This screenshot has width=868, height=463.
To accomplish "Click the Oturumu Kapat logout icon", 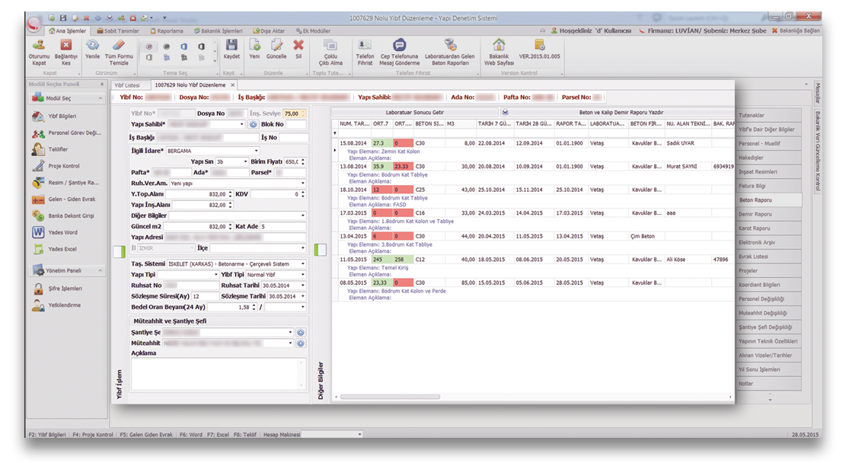I will [39, 47].
